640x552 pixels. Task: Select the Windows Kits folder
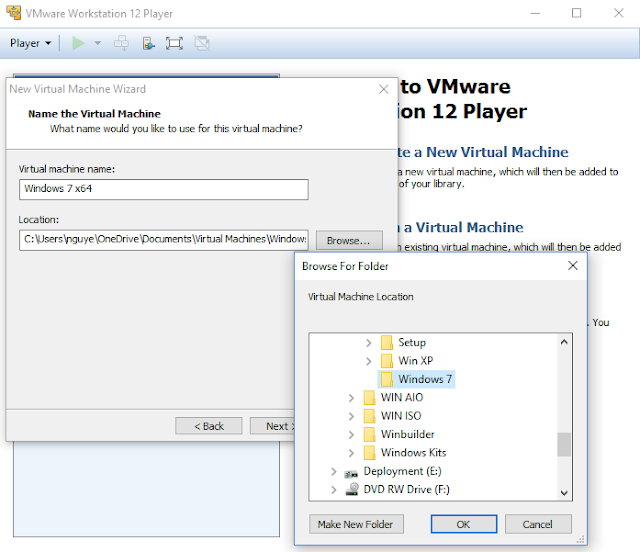pos(413,452)
